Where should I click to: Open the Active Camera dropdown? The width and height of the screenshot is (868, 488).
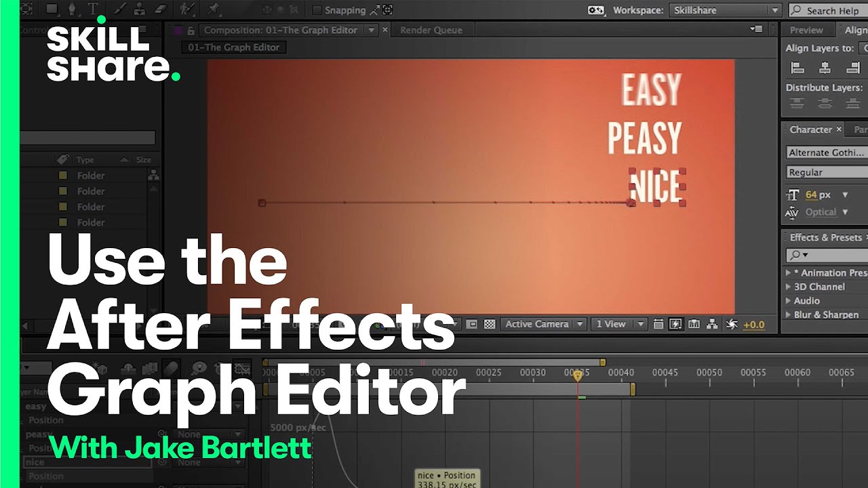pyautogui.click(x=543, y=324)
